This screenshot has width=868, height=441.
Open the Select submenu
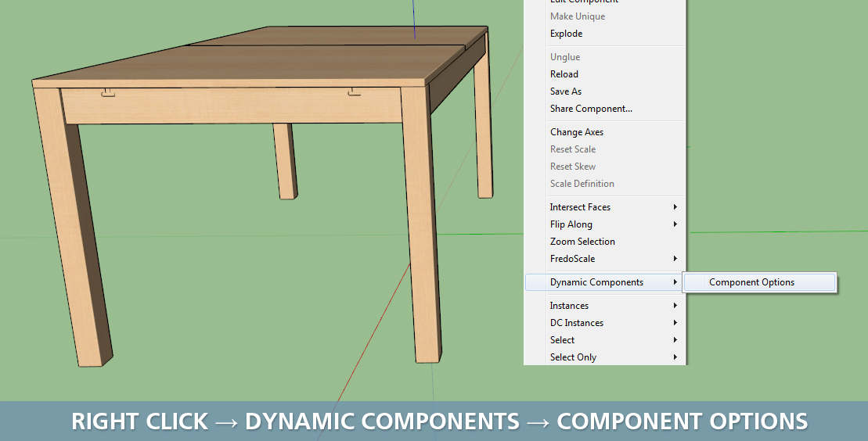(x=604, y=339)
